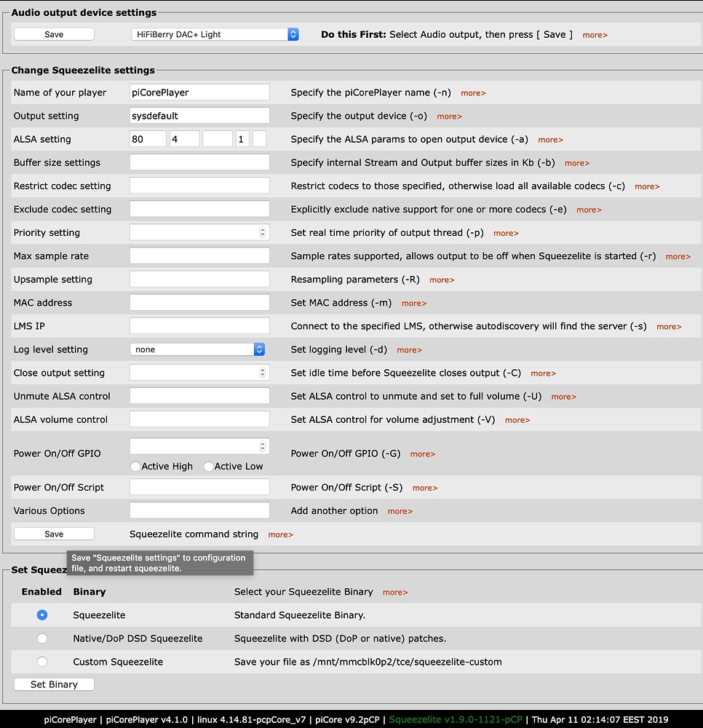The height and width of the screenshot is (728, 703).
Task: Click the LMS IP input field
Action: (199, 326)
